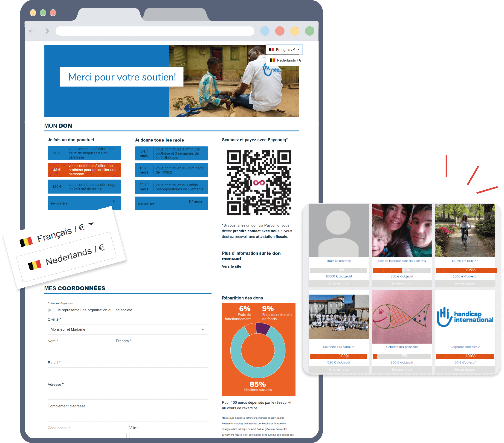Open the Français / € language dropdown
Viewport: 504px width, 443px height.
[x=284, y=49]
